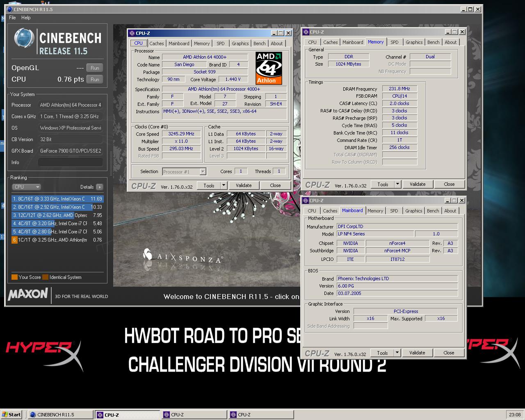Run the OpenGL benchmark
The width and height of the screenshot is (525, 420).
pyautogui.click(x=95, y=68)
